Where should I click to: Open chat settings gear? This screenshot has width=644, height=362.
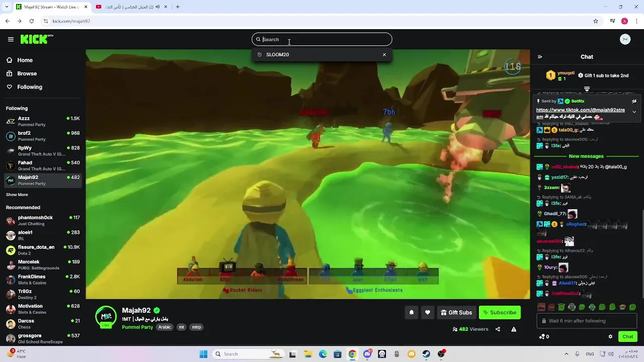pos(610,336)
